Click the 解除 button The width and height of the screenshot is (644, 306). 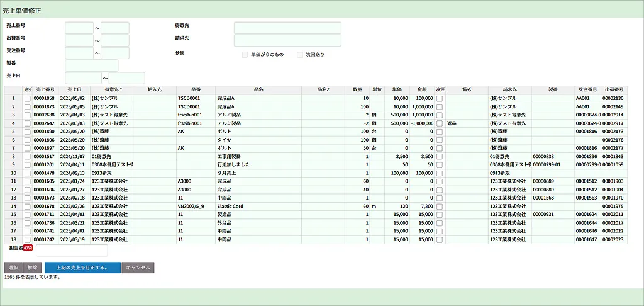click(32, 268)
